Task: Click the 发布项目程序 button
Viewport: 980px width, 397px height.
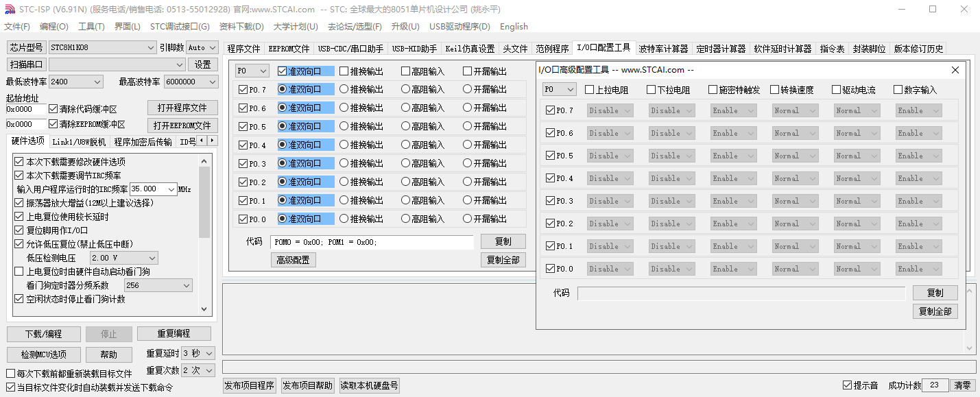Action: pos(250,385)
